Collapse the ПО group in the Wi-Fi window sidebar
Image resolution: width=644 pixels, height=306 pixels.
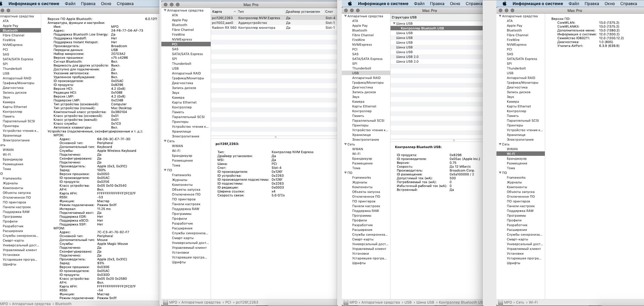(x=500, y=173)
